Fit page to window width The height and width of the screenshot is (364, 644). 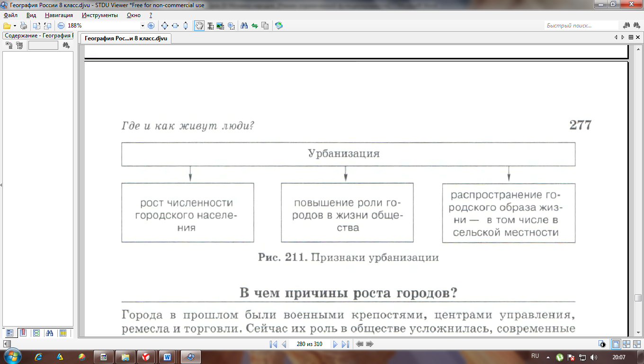click(x=175, y=26)
